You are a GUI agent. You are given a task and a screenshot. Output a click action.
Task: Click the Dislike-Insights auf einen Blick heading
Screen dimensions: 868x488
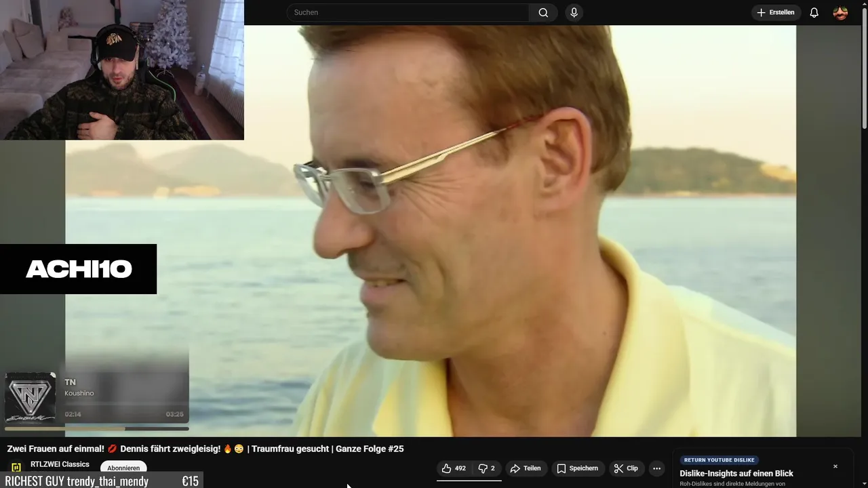pyautogui.click(x=736, y=473)
